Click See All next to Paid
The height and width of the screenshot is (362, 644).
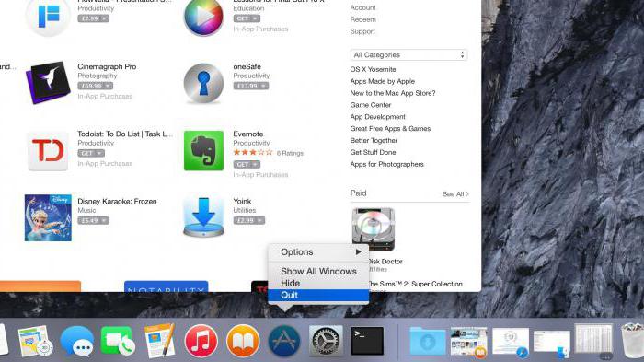click(455, 193)
